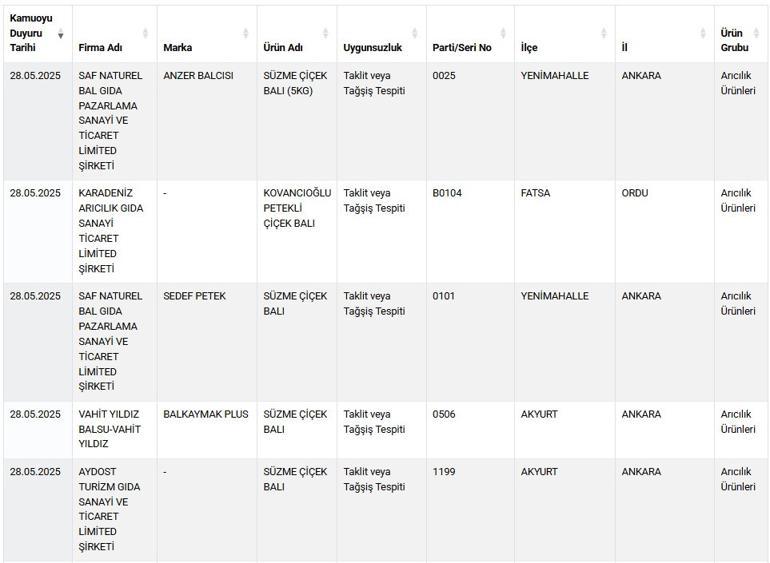Click sort arrows icon in Marka column
Image resolution: width=770 pixels, height=563 pixels.
point(246,34)
